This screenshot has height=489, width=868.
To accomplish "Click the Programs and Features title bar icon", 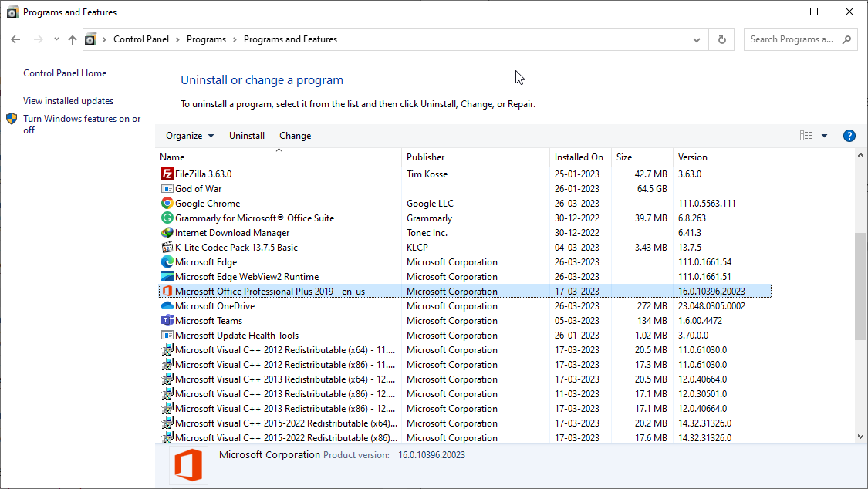I will [x=12, y=12].
